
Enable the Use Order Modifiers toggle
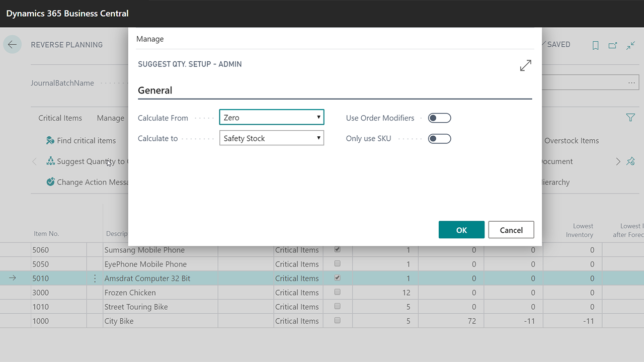tap(439, 118)
